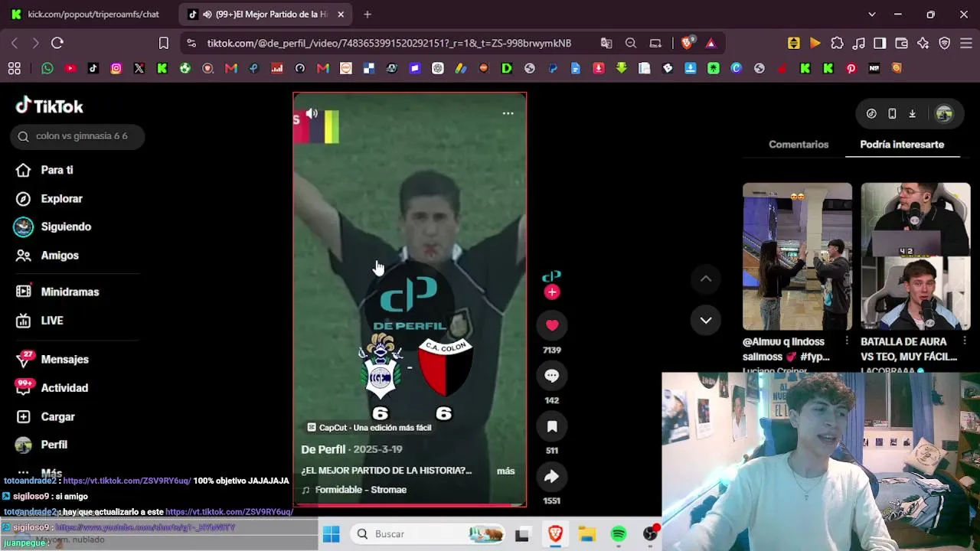Go back to the previous page
The image size is (980, 551).
(15, 44)
